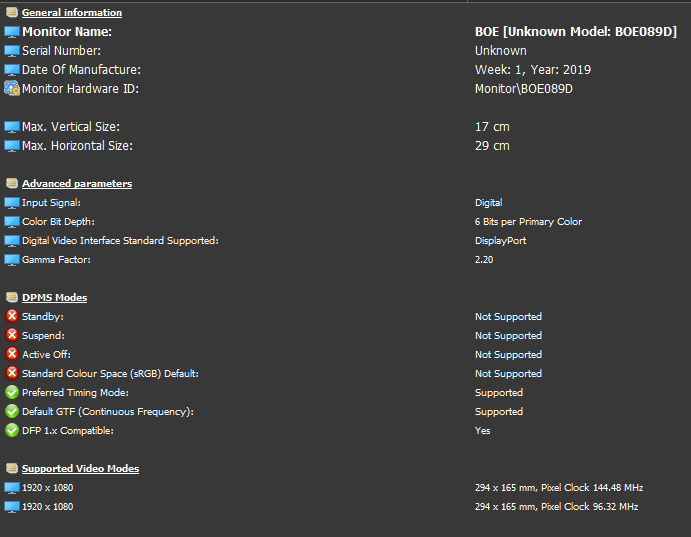
Task: Open the Advanced parameters heading
Action: (77, 184)
